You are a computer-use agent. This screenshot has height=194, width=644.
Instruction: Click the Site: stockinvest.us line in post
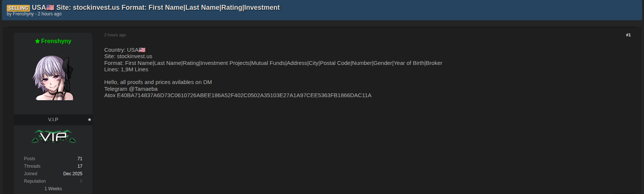click(x=128, y=56)
